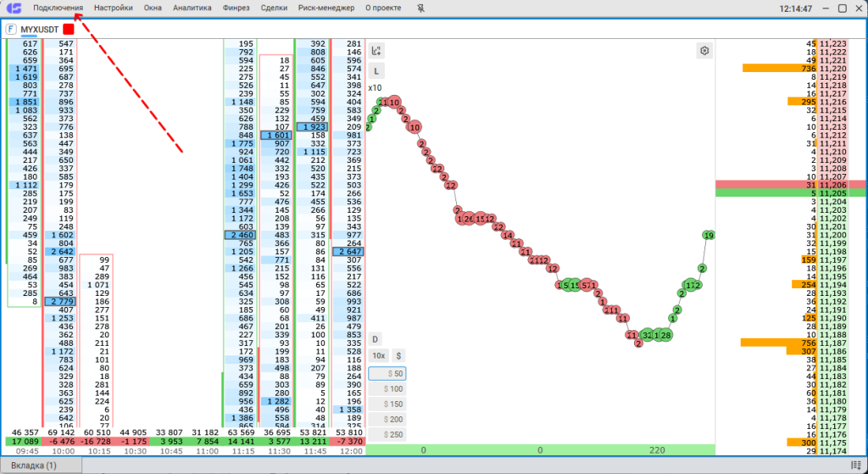
Task: Open the Риск-менеджер menu
Action: pos(326,8)
